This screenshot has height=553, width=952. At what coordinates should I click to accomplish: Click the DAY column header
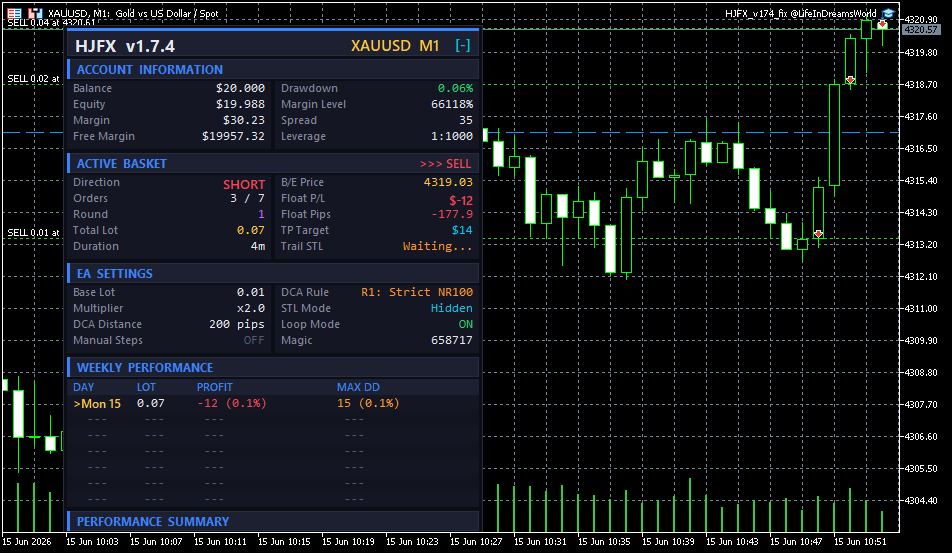[x=84, y=387]
